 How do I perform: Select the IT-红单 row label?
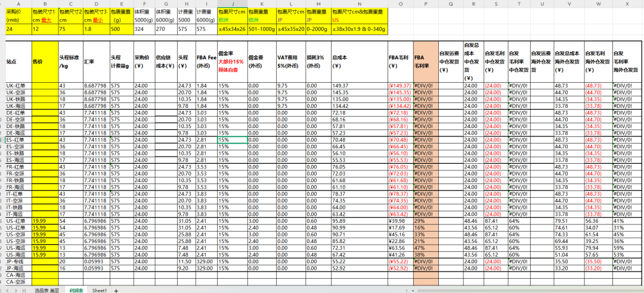point(18,194)
